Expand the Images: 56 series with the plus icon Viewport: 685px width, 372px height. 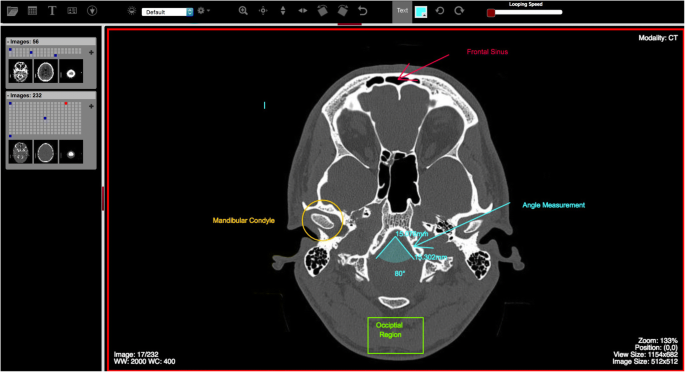click(91, 52)
